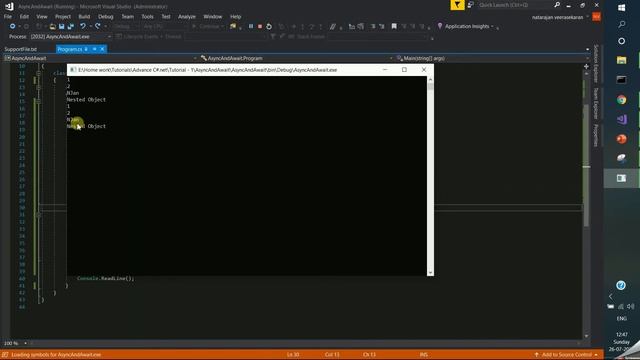
Task: Open the Project menu
Action: [62, 17]
